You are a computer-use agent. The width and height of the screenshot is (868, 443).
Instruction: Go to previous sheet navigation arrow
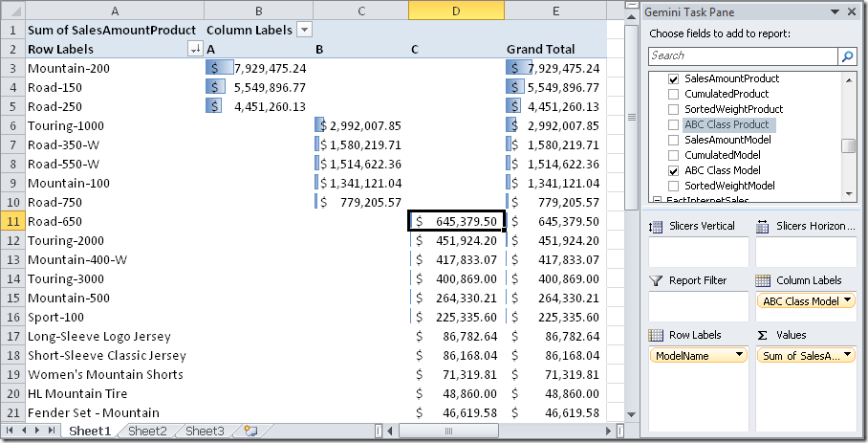(x=24, y=431)
